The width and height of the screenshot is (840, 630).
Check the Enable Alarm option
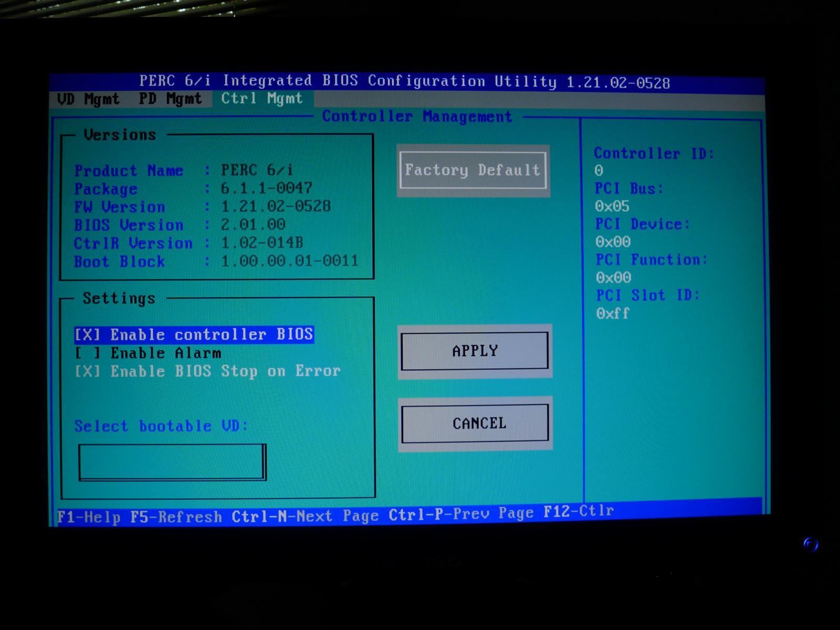click(x=148, y=353)
